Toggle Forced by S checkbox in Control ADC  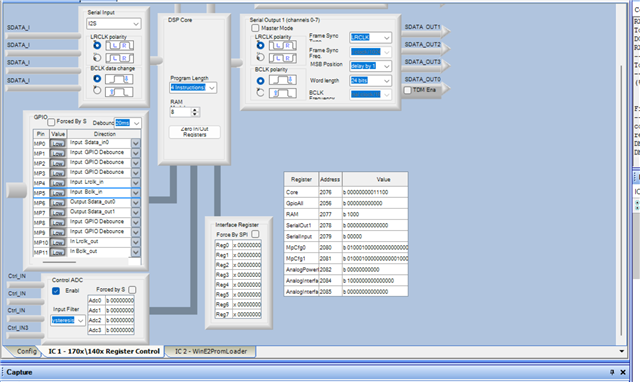pyautogui.click(x=132, y=290)
